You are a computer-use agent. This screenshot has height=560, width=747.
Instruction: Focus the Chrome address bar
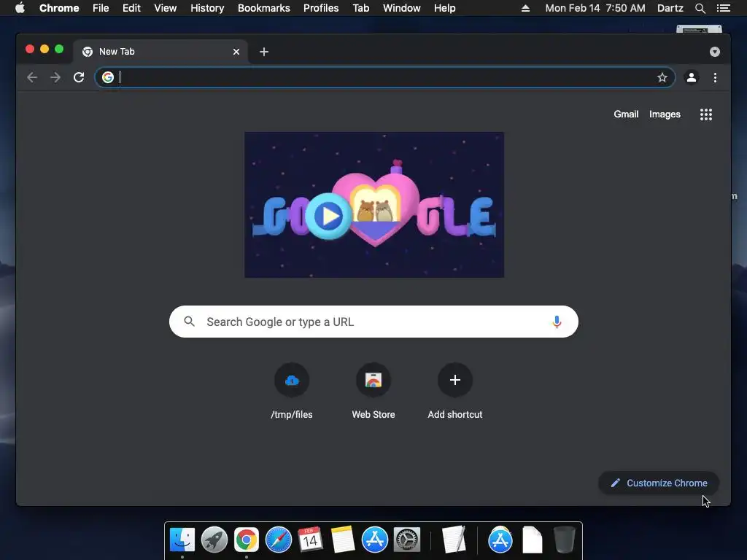coord(385,77)
